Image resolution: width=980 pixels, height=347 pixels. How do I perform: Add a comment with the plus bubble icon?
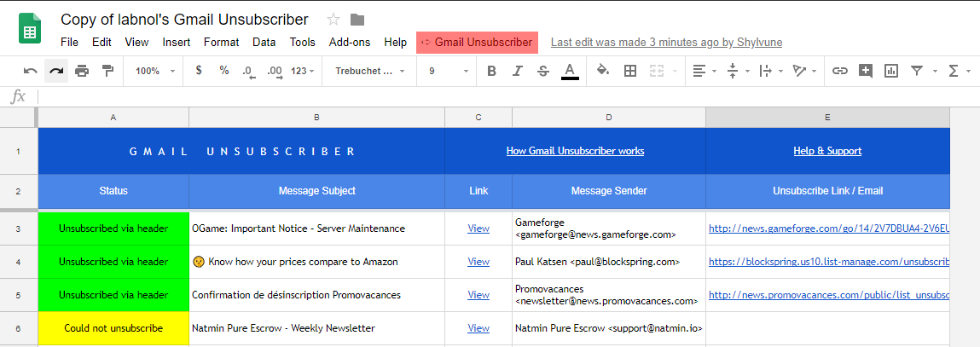click(x=866, y=71)
